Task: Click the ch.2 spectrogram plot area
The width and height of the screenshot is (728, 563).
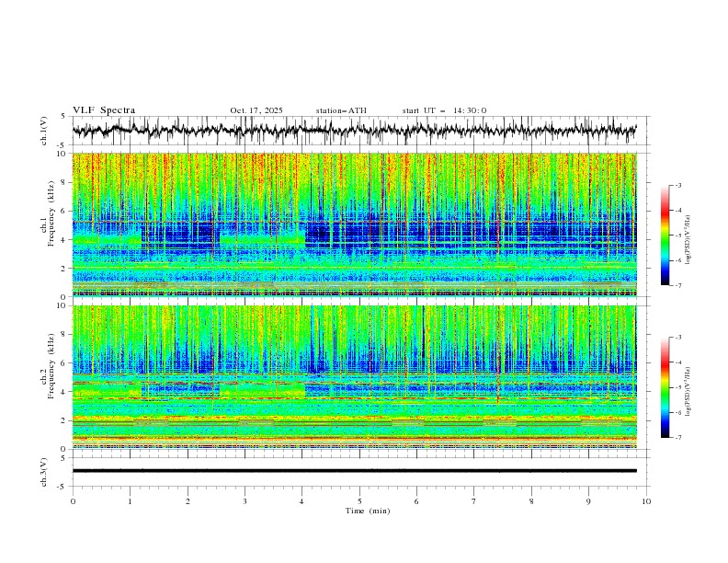Action: (x=354, y=377)
